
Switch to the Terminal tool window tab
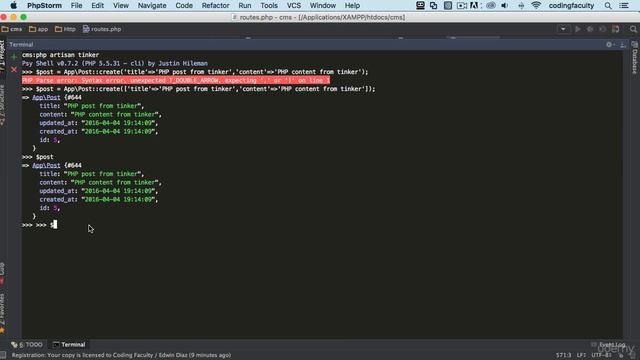point(69,344)
